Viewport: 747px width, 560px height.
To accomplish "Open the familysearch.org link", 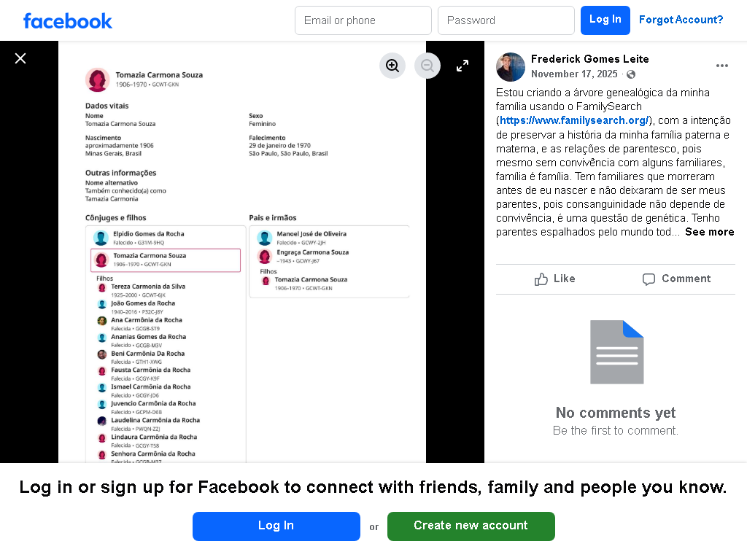I will pos(574,120).
